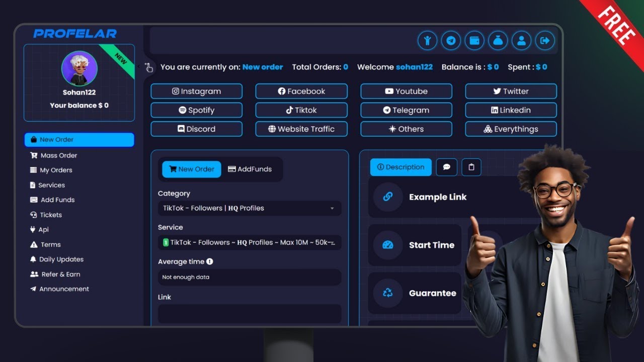
Task: Click the New order status link
Action: point(263,67)
